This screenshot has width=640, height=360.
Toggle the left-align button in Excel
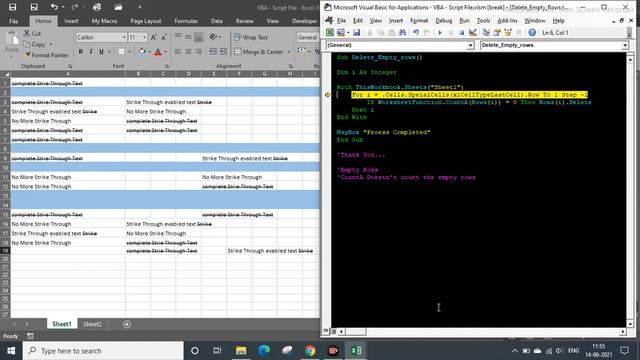point(178,51)
